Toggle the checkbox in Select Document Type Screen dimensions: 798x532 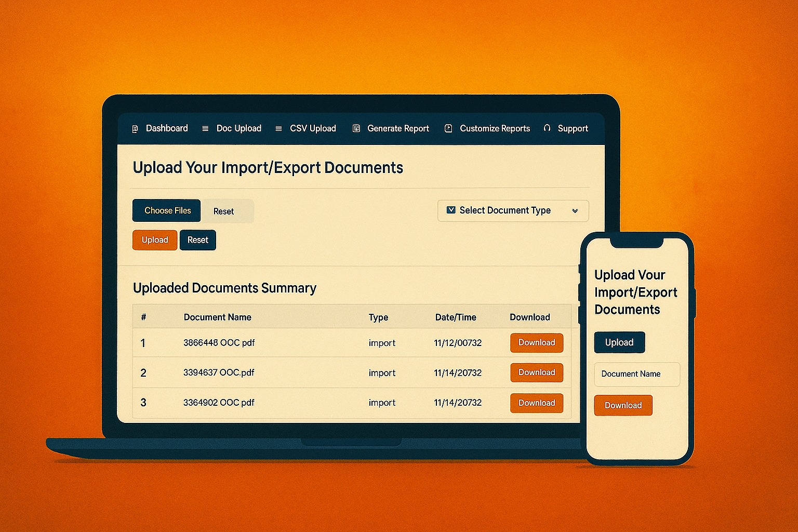(x=451, y=210)
